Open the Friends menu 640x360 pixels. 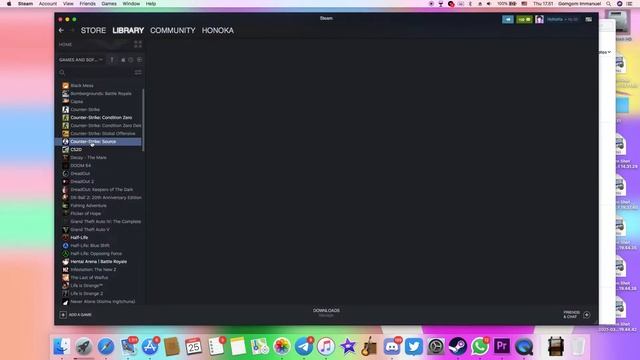[x=87, y=4]
